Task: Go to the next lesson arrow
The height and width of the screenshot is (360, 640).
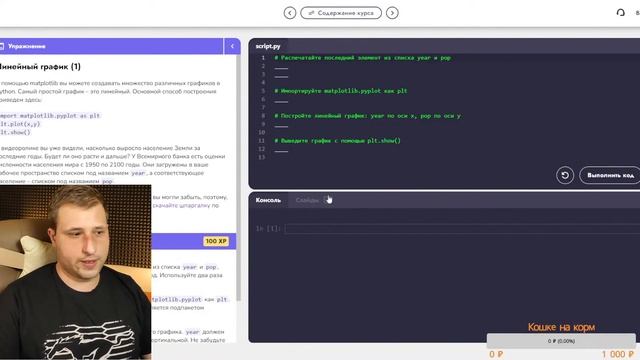Action: point(392,13)
